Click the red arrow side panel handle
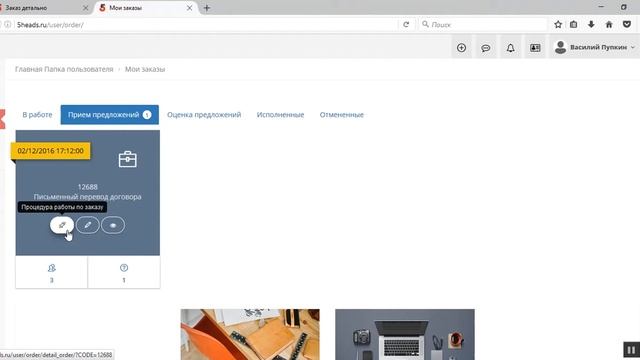The width and height of the screenshot is (640, 360). pyautogui.click(x=2, y=119)
